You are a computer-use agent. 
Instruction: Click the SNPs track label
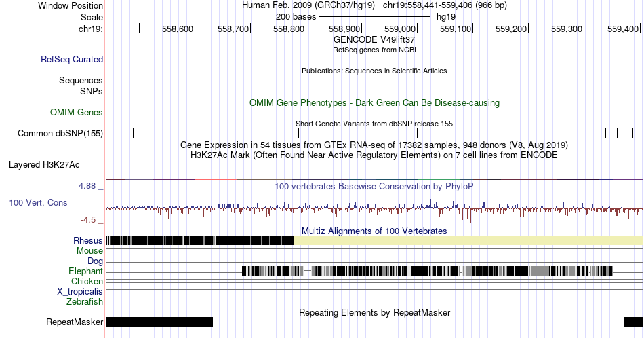point(92,91)
